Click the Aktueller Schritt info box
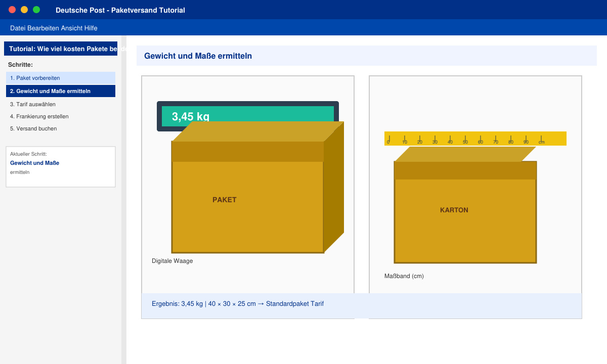607x364 pixels. (61, 167)
